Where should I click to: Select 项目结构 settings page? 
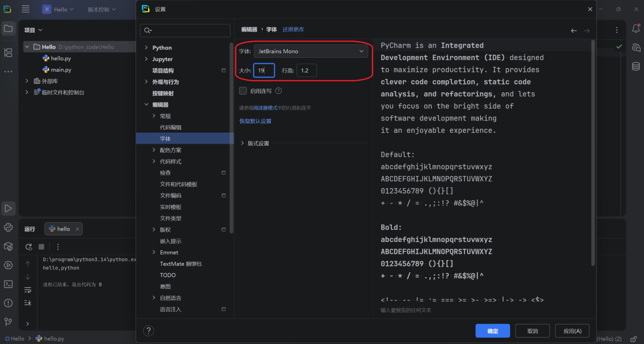163,70
